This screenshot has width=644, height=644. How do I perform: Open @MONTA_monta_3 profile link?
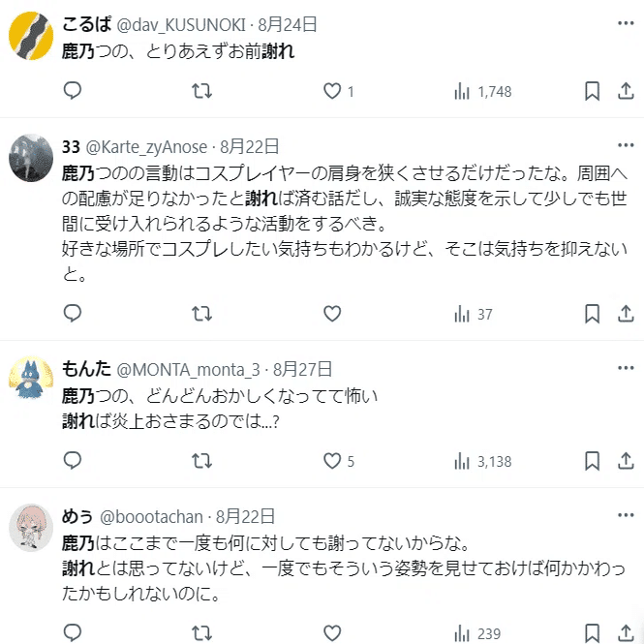tap(188, 370)
